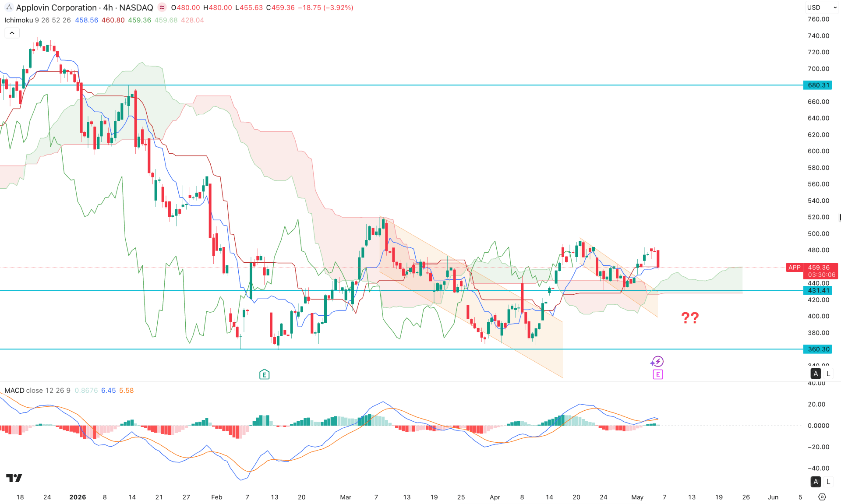
Task: Open chart settings gear icon at bottom right
Action: 822,497
